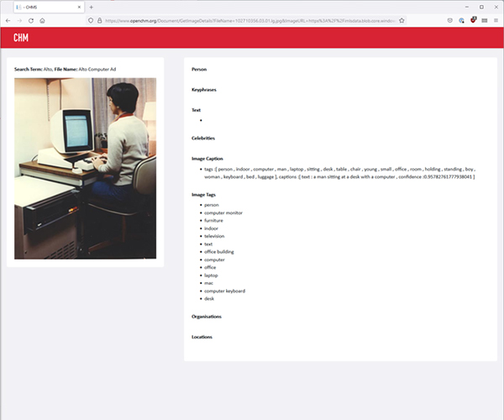Click the blue extension icon in toolbar
The height and width of the screenshot is (420, 504).
click(x=461, y=20)
